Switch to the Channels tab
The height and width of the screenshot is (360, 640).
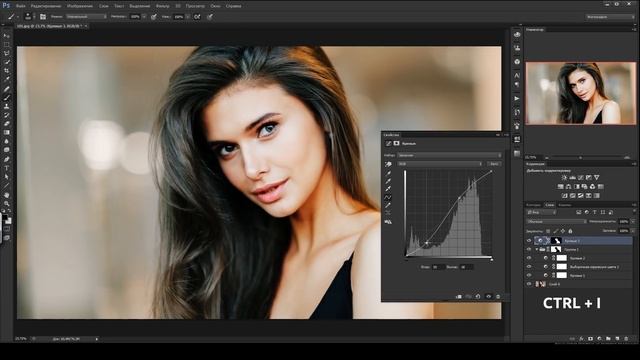[x=564, y=205]
